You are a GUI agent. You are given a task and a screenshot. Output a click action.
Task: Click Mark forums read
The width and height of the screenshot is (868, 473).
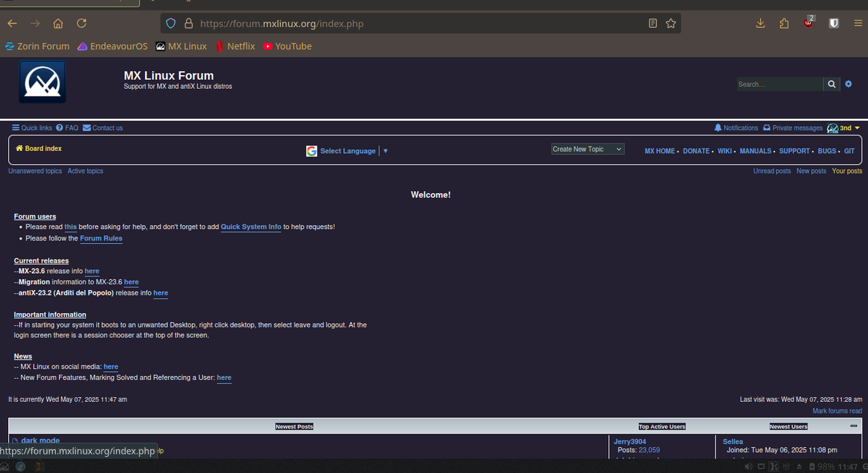pos(837,411)
